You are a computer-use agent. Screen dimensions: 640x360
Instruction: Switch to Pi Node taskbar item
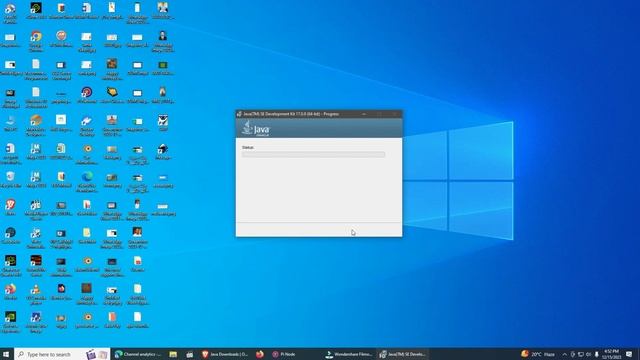pos(284,354)
